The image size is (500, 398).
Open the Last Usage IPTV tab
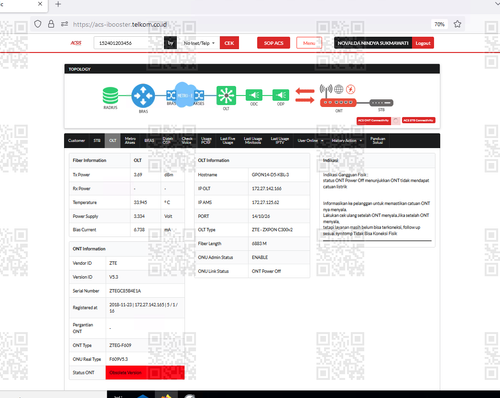pyautogui.click(x=279, y=141)
